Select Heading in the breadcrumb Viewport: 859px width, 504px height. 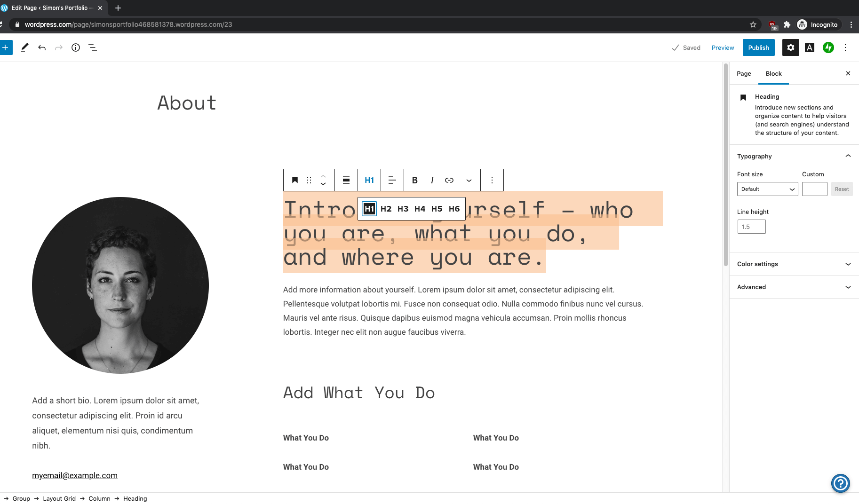coord(135,498)
